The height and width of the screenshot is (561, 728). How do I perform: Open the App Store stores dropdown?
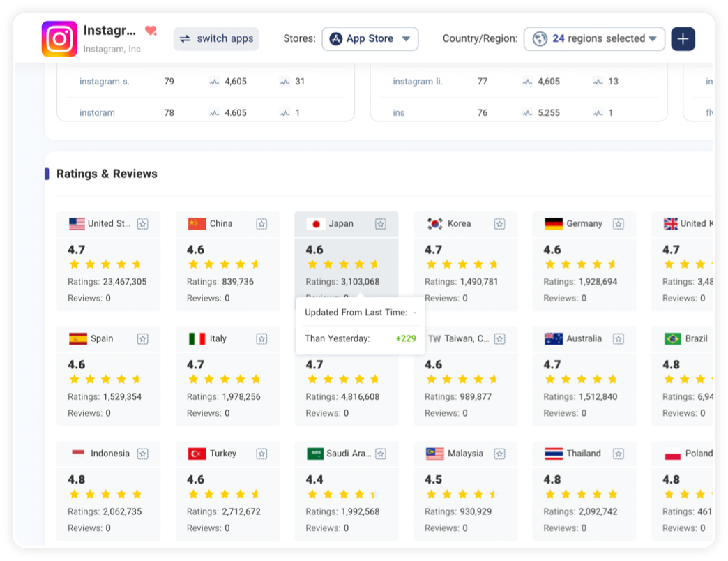tap(370, 38)
